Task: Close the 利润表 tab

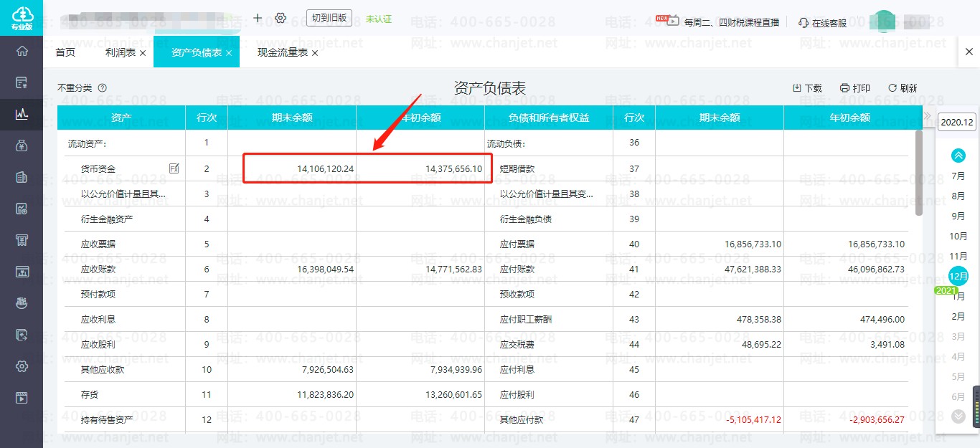Action: point(143,53)
